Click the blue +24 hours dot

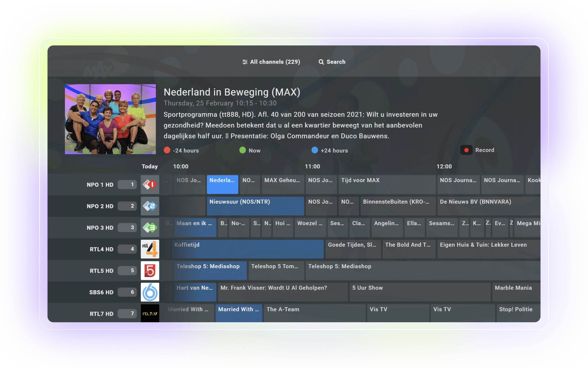tap(315, 150)
